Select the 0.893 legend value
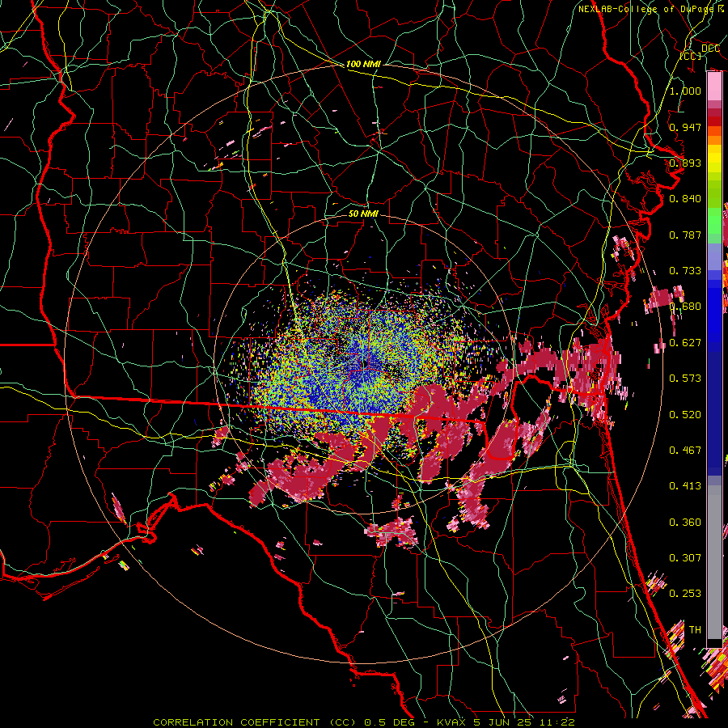728x728 pixels. [x=685, y=163]
